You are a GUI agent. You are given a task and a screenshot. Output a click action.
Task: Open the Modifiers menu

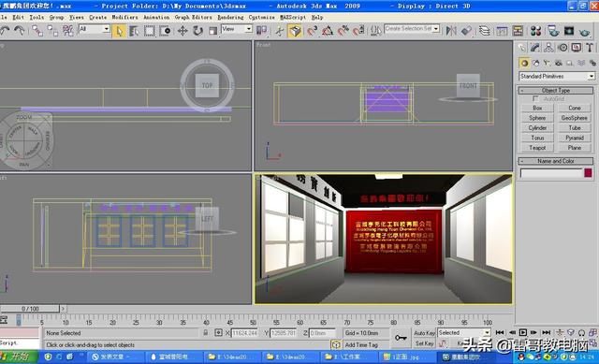coord(124,17)
